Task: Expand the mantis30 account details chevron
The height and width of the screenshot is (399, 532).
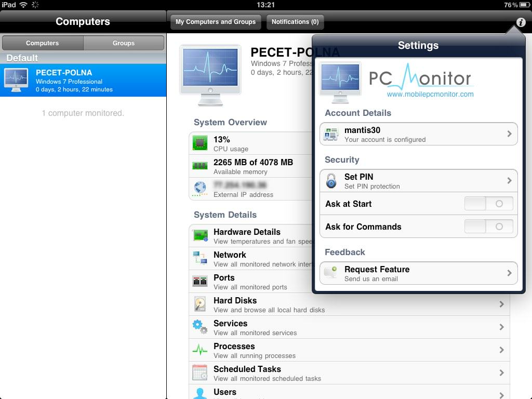Action: pyautogui.click(x=509, y=134)
